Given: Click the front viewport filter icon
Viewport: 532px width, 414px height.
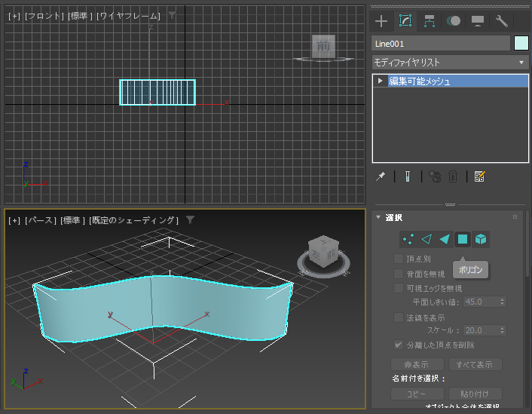Looking at the screenshot, I should [x=173, y=15].
